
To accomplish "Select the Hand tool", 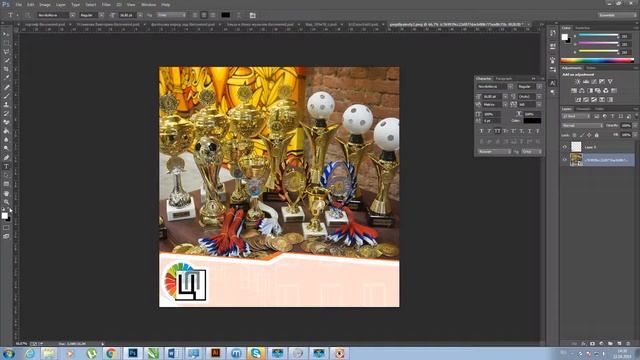I will pos(6,193).
